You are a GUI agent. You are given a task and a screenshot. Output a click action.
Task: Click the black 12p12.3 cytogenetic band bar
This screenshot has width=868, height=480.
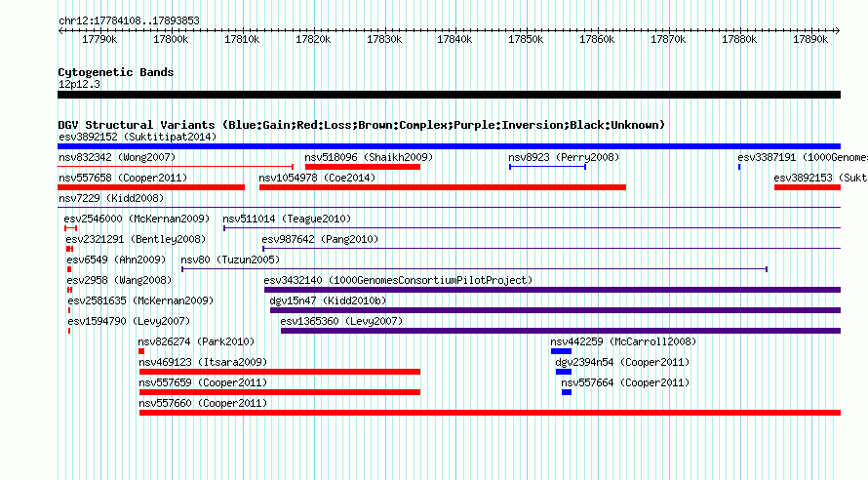(x=449, y=95)
